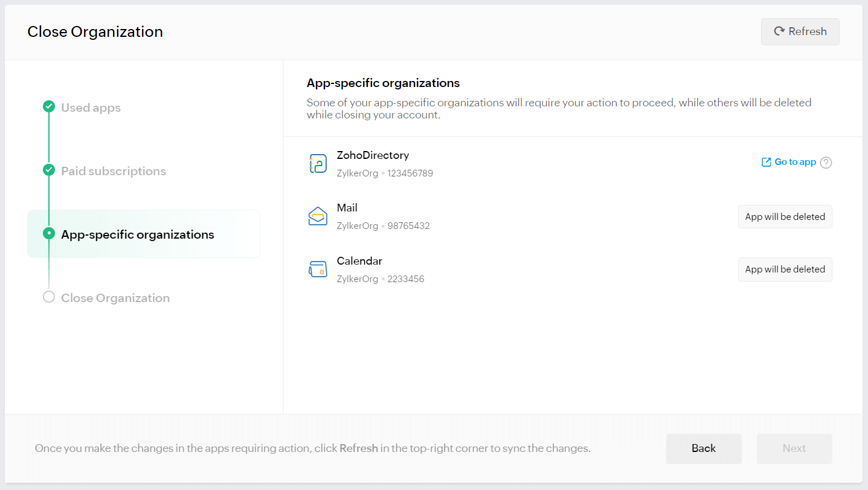Click the Close Organization step circle

coord(49,297)
